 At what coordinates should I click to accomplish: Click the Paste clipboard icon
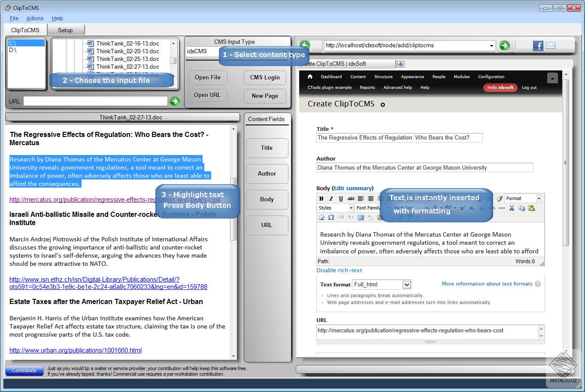tap(531, 208)
